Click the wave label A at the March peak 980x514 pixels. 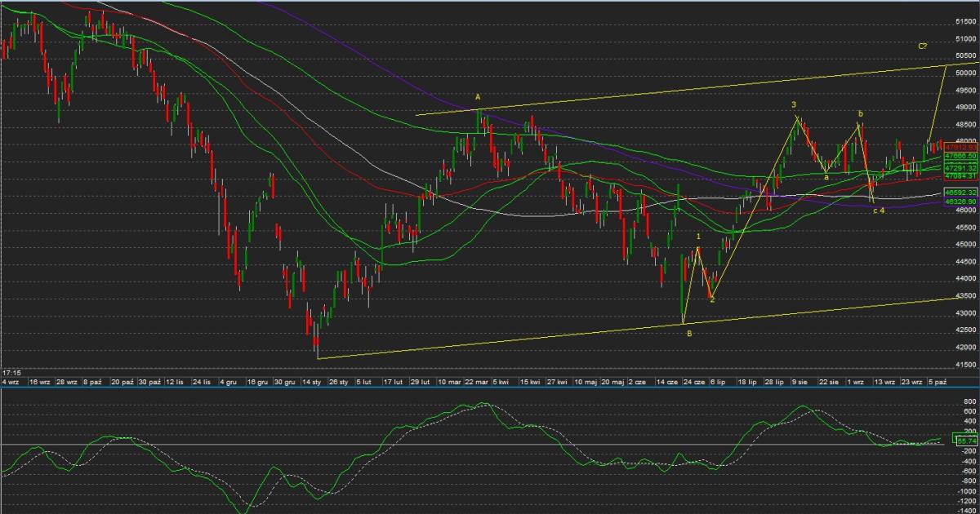pos(478,97)
